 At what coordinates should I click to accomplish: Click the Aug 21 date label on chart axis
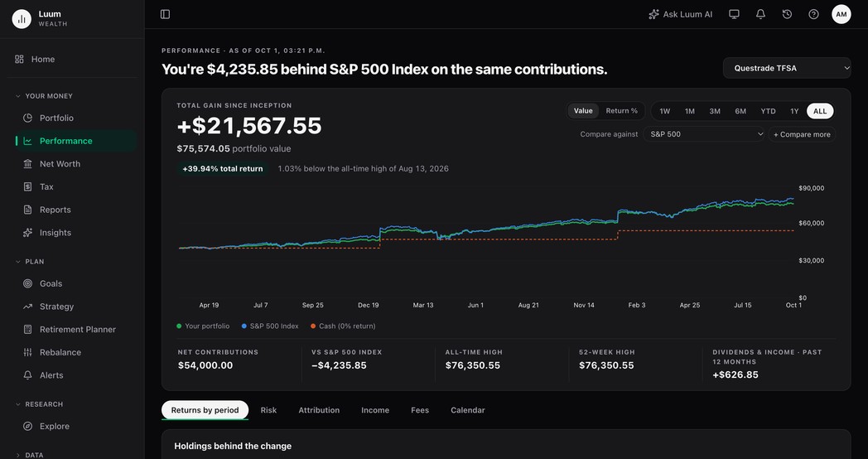tap(528, 305)
